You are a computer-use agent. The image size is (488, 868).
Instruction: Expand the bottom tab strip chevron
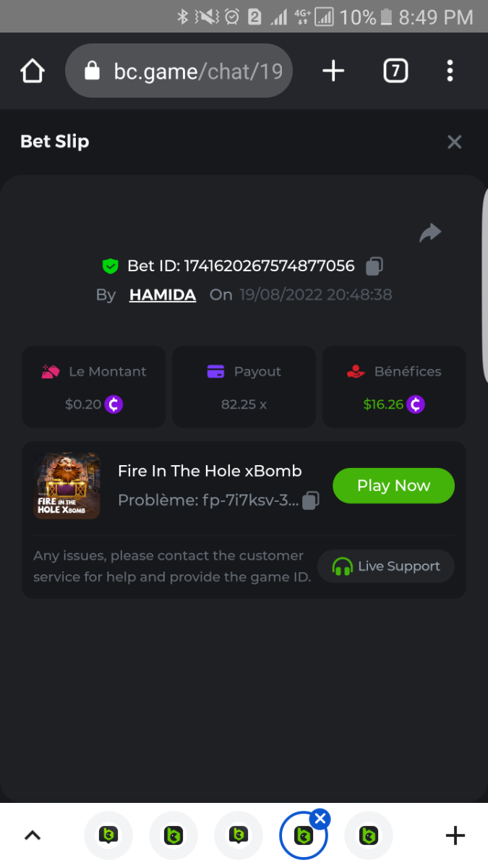(x=33, y=835)
